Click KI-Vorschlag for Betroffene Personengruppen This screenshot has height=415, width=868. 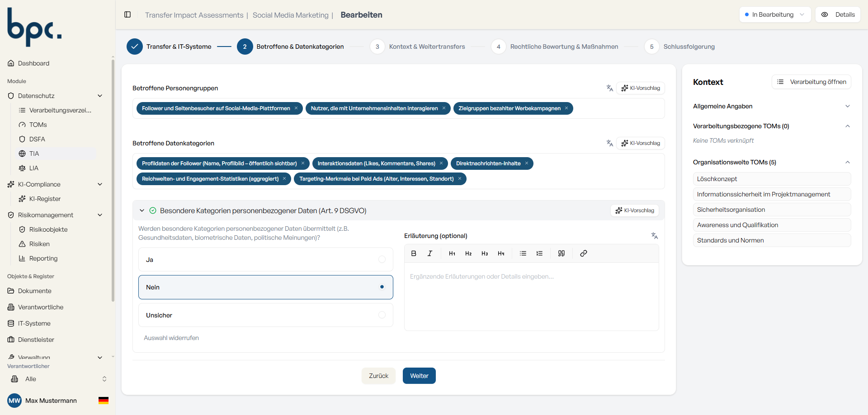[x=641, y=88]
